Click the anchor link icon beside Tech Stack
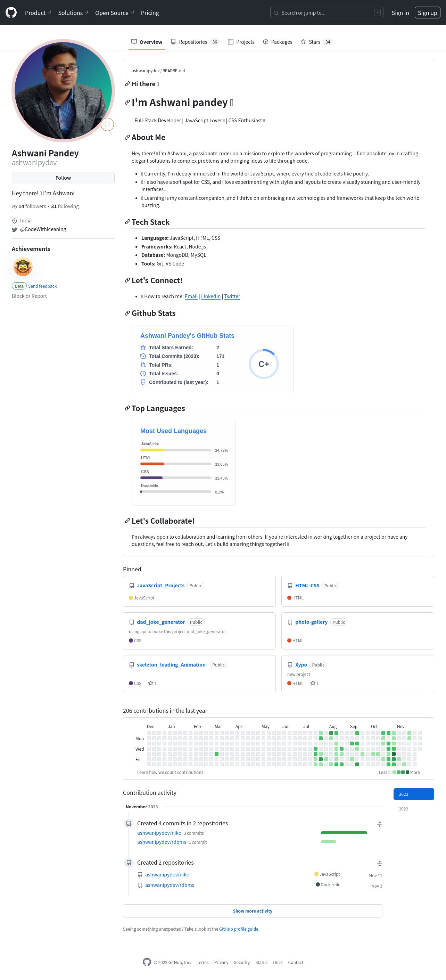Screen dimensions: 446x980 tap(127, 222)
